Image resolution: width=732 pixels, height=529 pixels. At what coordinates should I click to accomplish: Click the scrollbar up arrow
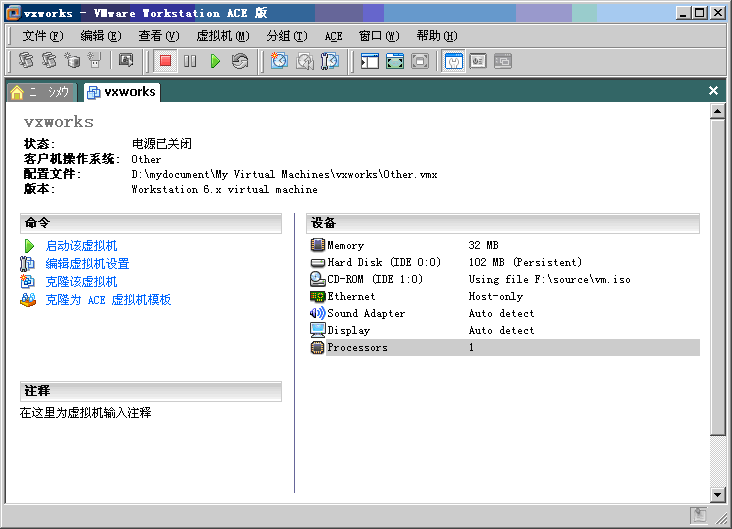[x=717, y=111]
